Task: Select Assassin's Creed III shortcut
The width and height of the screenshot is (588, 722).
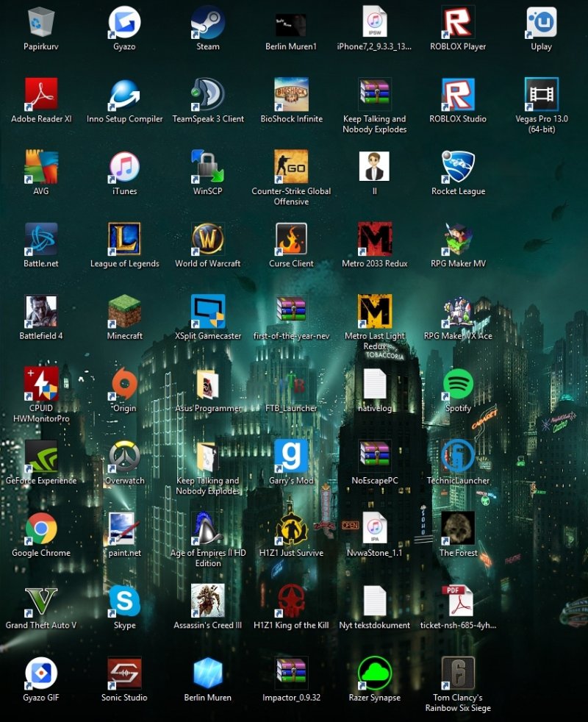Action: pyautogui.click(x=208, y=601)
